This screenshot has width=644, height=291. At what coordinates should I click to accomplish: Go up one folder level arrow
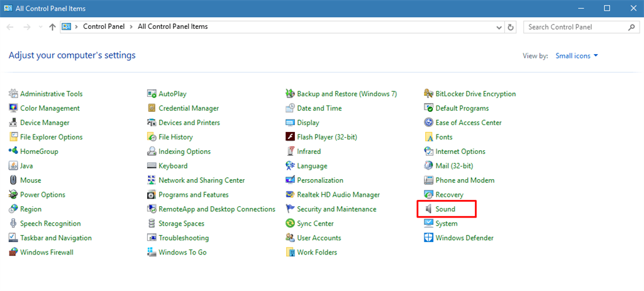coord(52,27)
